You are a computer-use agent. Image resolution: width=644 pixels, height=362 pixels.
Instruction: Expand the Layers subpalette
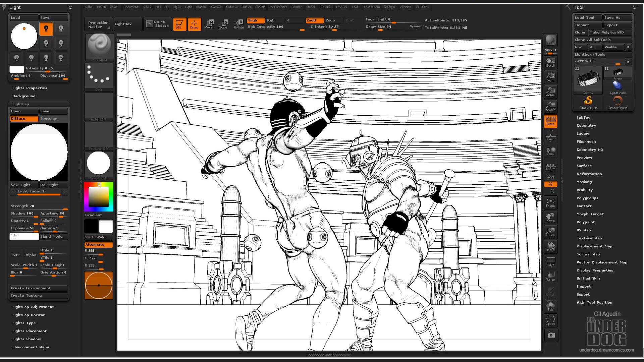(x=583, y=134)
